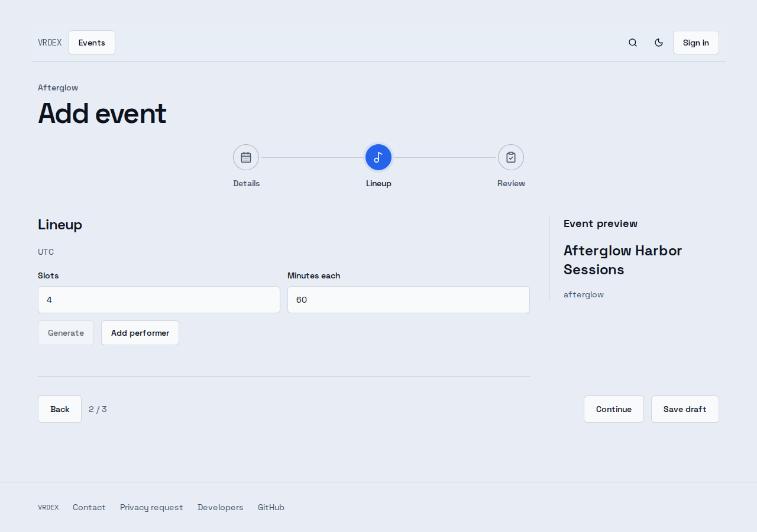Go Back to the previous step
Screen dimensions: 757x532
[x=60, y=409]
